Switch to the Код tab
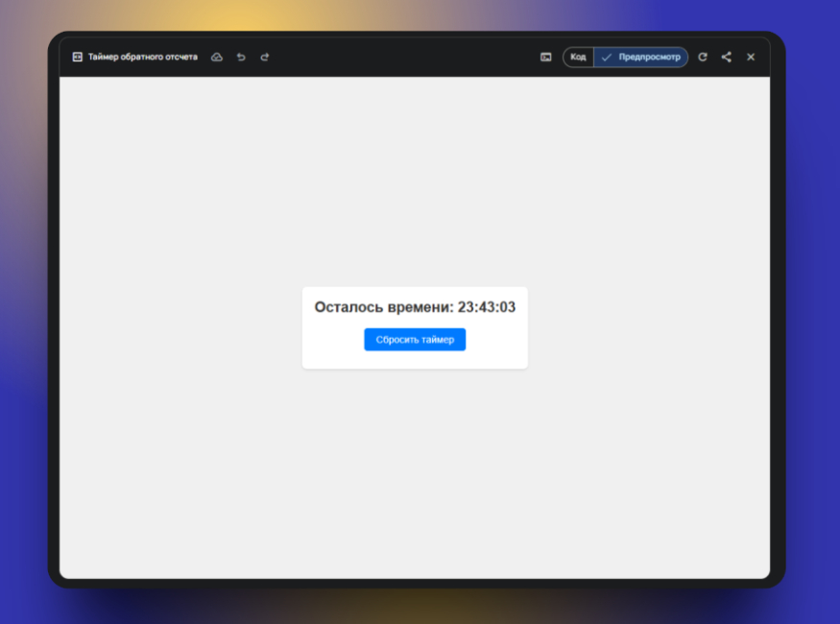This screenshot has width=840, height=624. 578,57
